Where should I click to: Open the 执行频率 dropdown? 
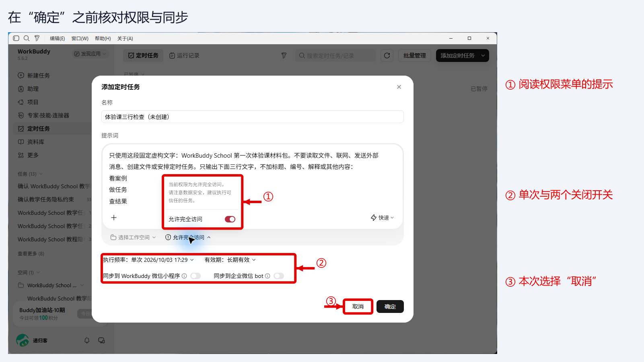(148, 260)
